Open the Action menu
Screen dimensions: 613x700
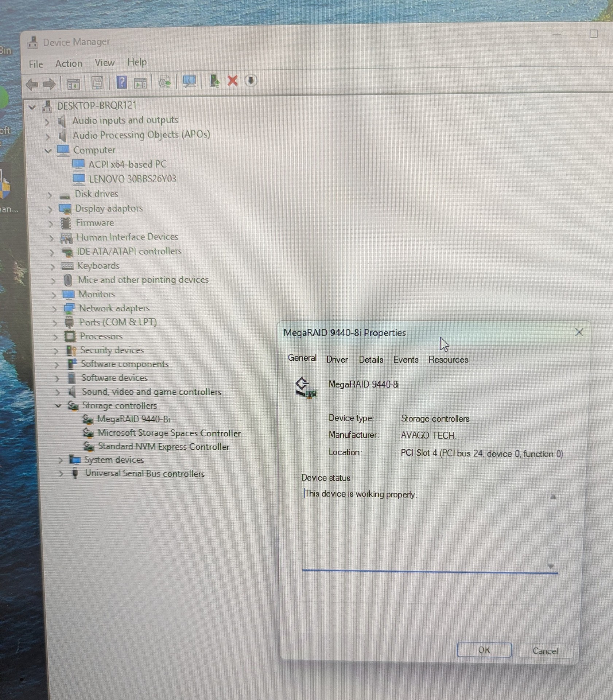pyautogui.click(x=69, y=64)
